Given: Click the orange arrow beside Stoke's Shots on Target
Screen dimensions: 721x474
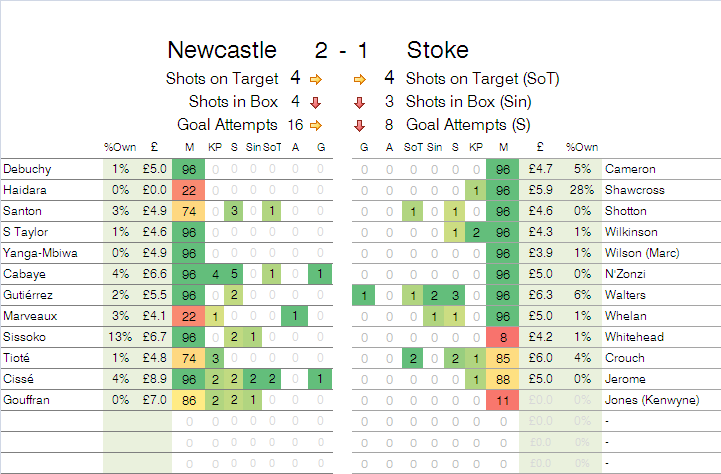Looking at the screenshot, I should coord(358,78).
